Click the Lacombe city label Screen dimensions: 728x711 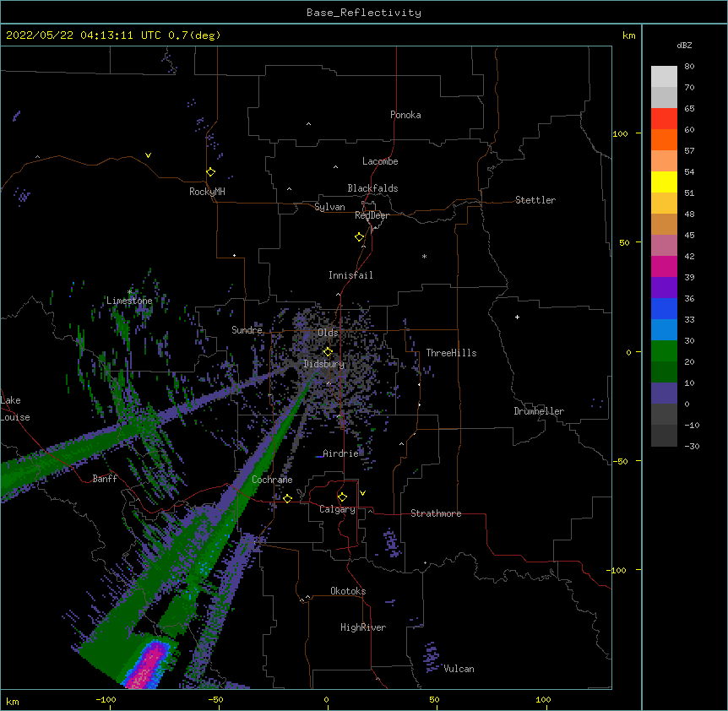click(380, 161)
